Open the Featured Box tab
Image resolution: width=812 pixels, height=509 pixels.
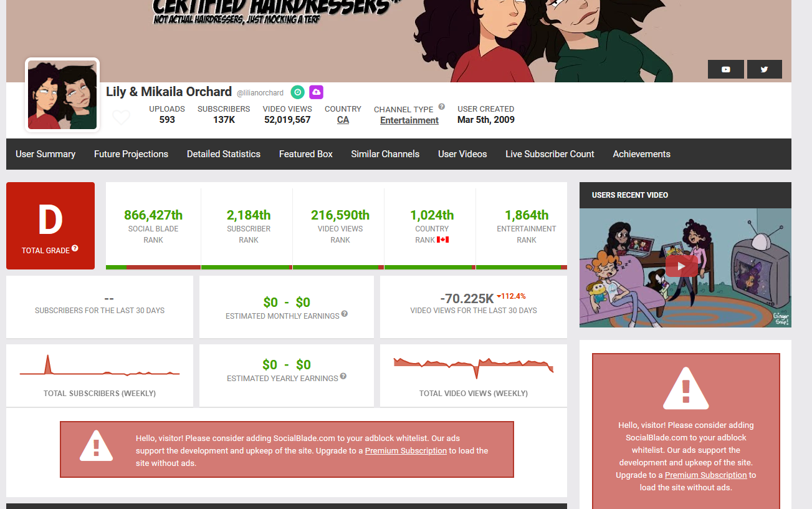[306, 154]
